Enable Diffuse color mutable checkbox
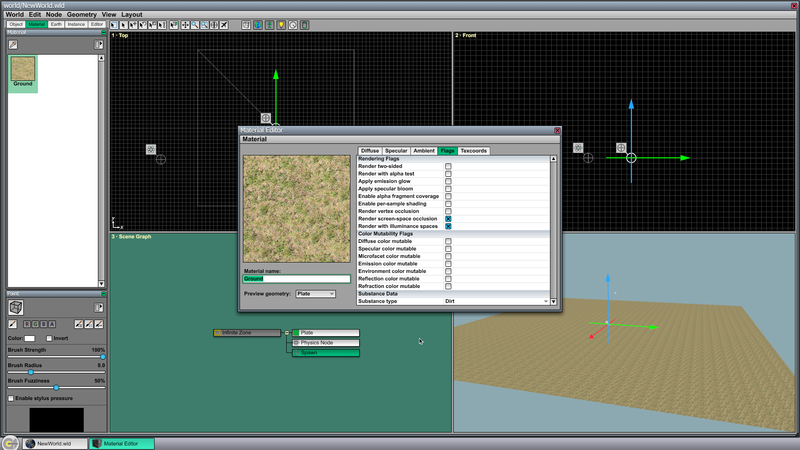 448,241
